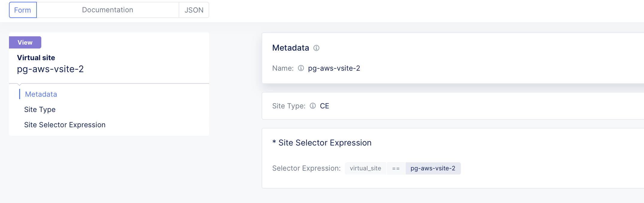The width and height of the screenshot is (644, 203).
Task: Click the info icon beside Site Type
Action: [x=312, y=106]
